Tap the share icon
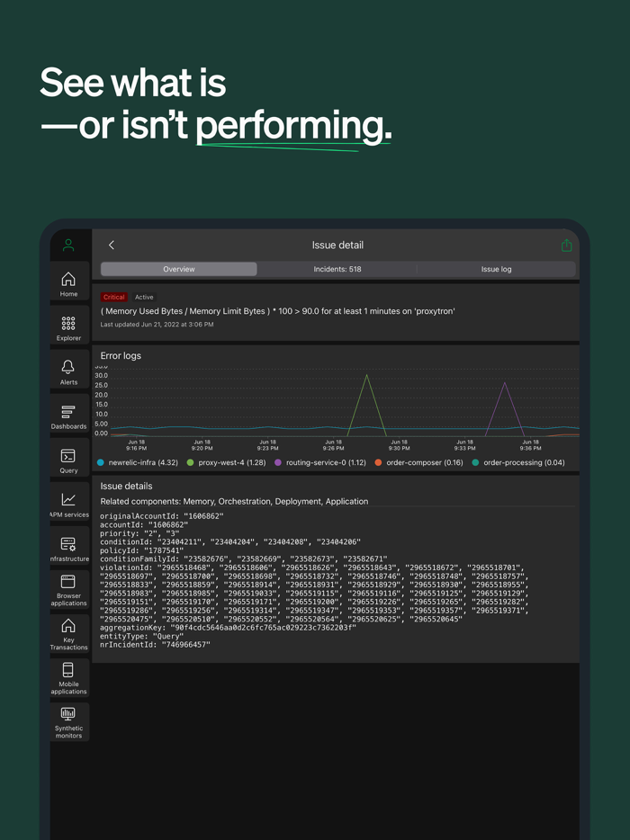 (x=566, y=246)
